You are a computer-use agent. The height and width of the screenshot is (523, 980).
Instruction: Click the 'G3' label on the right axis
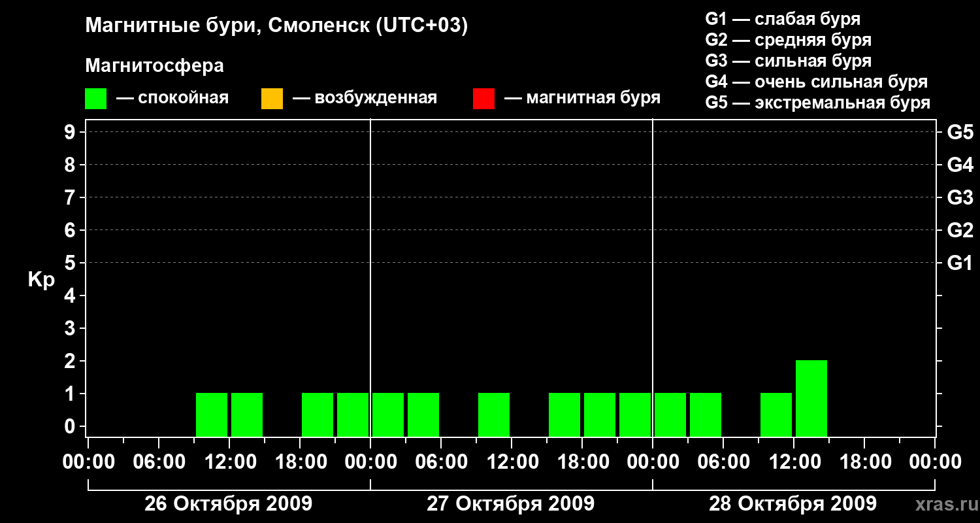click(x=960, y=197)
